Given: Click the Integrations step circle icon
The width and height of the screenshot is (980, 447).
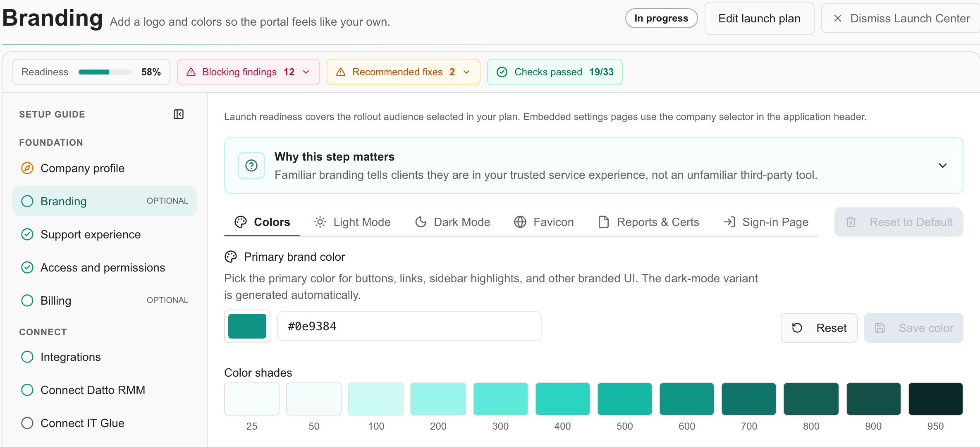Looking at the screenshot, I should tap(27, 357).
